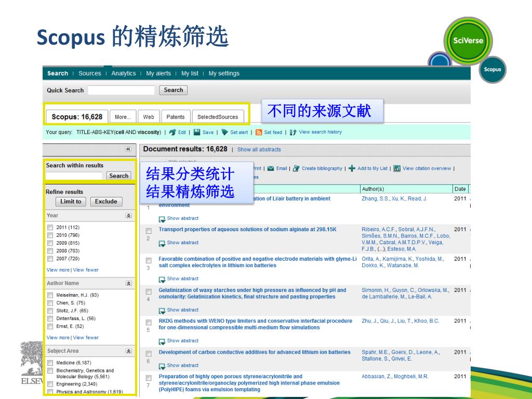Collapse the Year refine section
The width and height of the screenshot is (532, 399).
click(x=129, y=216)
